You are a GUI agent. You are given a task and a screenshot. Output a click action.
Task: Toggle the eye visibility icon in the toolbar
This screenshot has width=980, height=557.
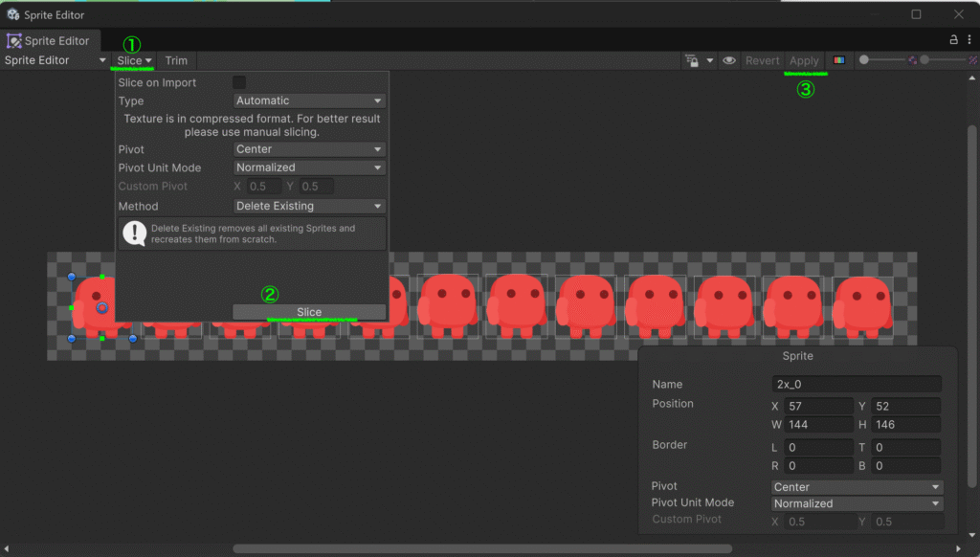729,60
